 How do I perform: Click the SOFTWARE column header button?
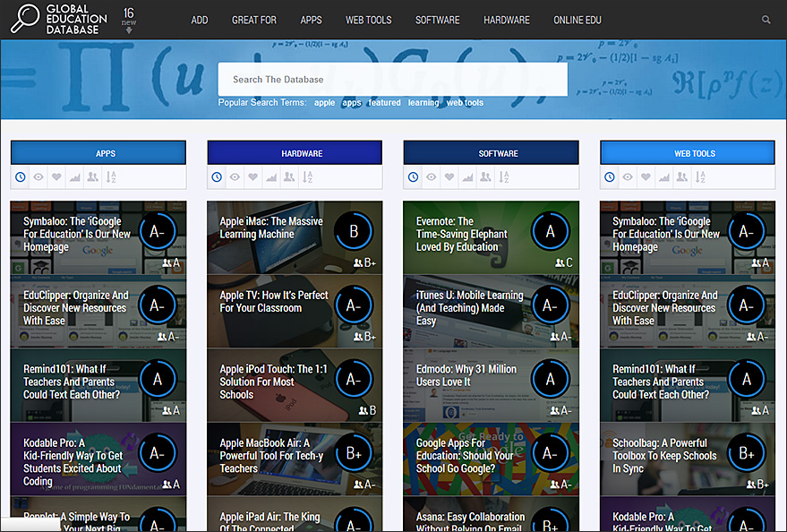pyautogui.click(x=491, y=152)
